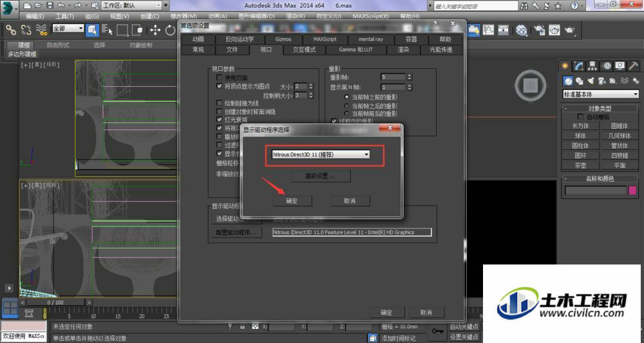
Task: Click the New Scene icon in quick access toolbar
Action: pyautogui.click(x=27, y=5)
